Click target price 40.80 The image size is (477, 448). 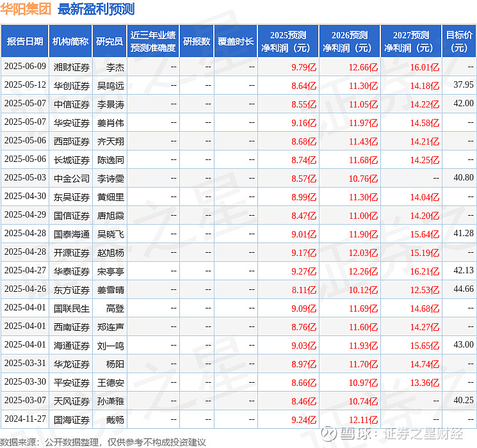[x=464, y=177]
